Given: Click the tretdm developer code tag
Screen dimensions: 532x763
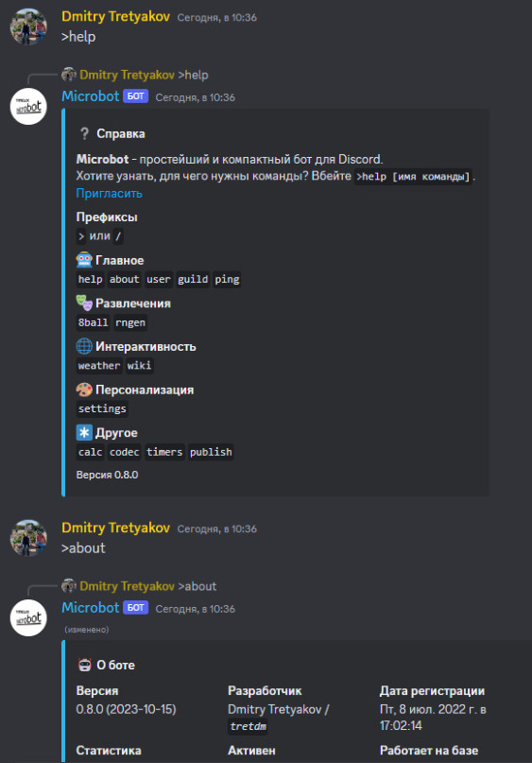Looking at the screenshot, I should point(248,726).
